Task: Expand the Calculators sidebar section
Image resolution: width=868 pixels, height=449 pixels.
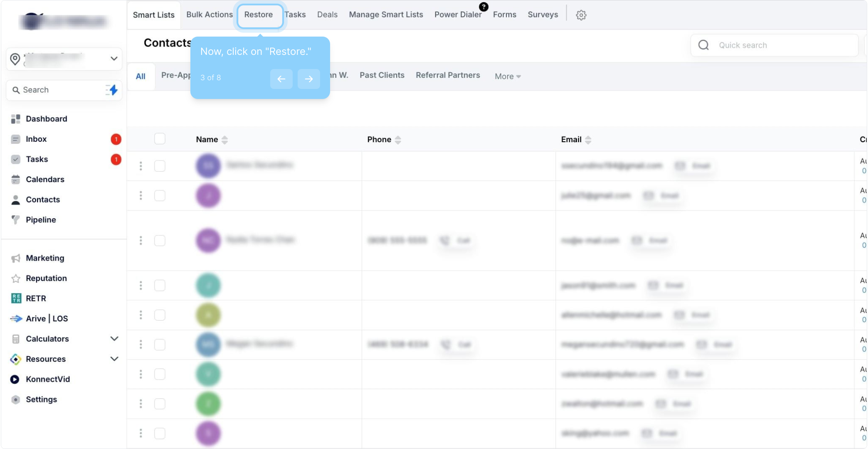Action: coord(114,339)
